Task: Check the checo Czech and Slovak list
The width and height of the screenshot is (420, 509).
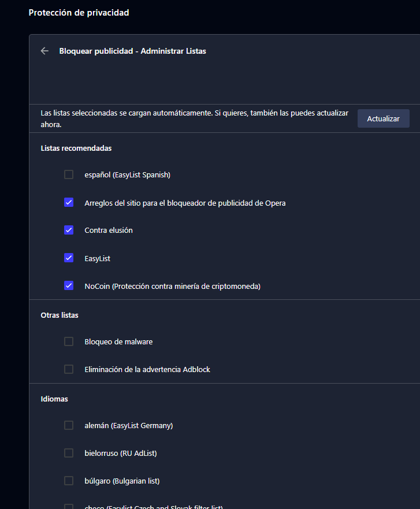Action: 69,507
